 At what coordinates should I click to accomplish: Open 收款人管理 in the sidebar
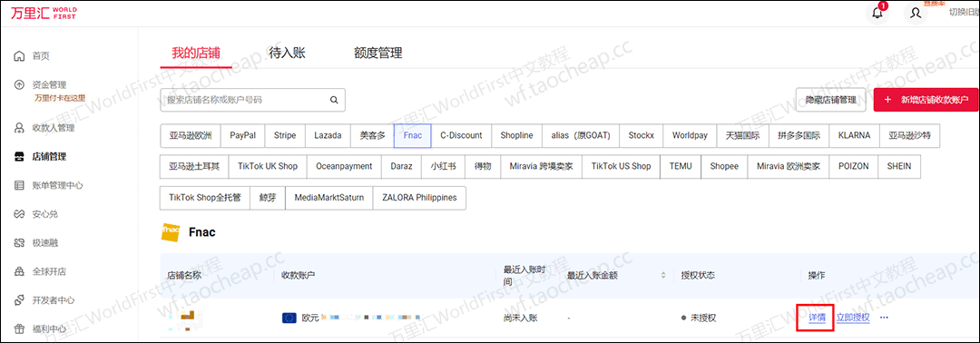click(54, 128)
